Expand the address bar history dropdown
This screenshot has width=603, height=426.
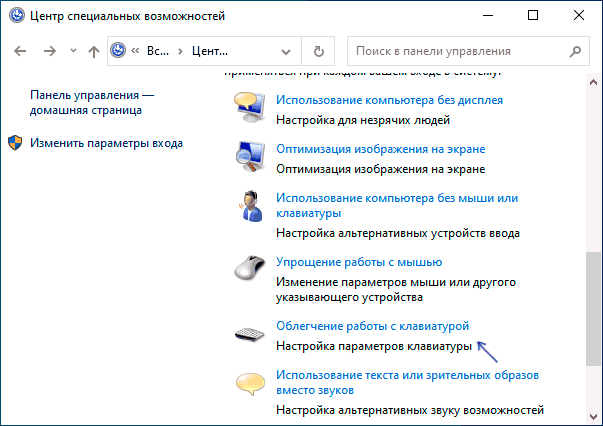286,52
